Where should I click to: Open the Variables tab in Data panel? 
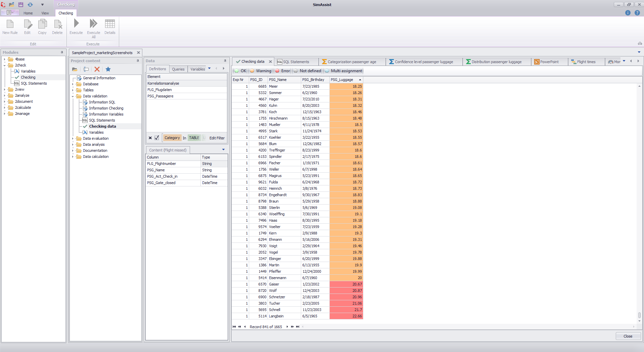tap(198, 69)
